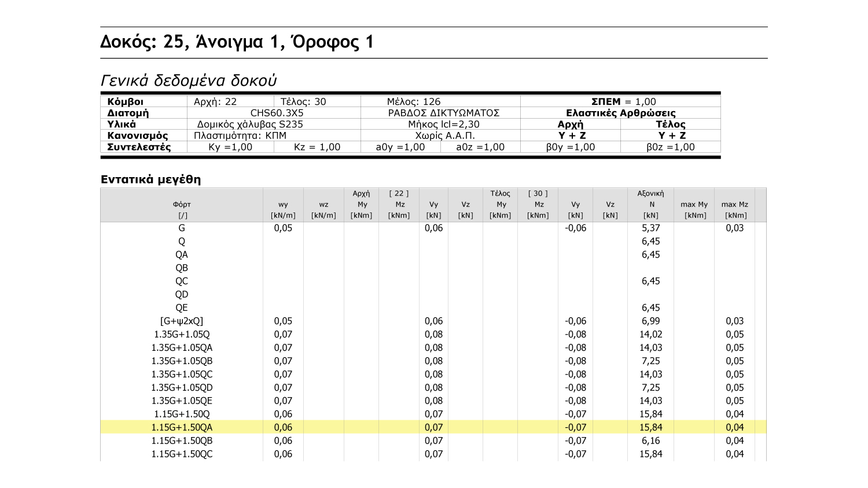Select the Δομικός χάλυβας S235 material cell
Image resolution: width=868 pixels, height=488 pixels.
click(250, 124)
